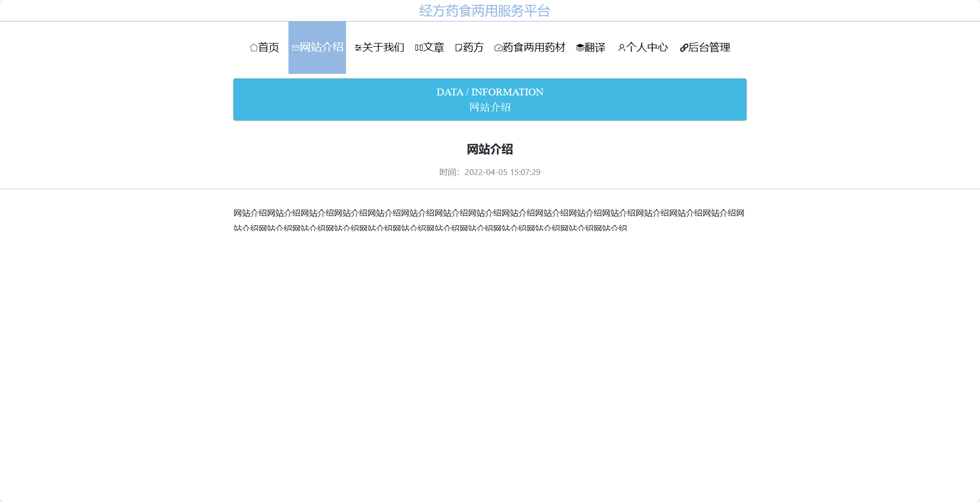The image size is (980, 502).
Task: Click the DATA / INFORMATION banner heading
Action: click(x=490, y=92)
